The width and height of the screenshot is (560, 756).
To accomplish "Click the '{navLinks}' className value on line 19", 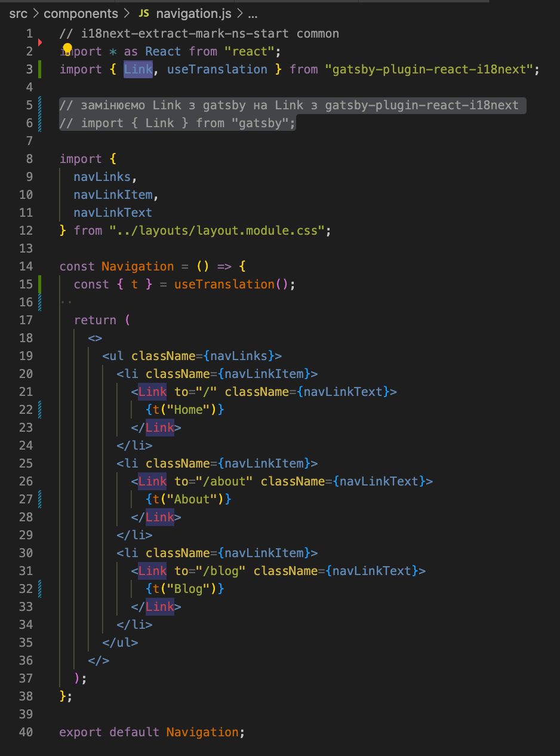I will 239,356.
